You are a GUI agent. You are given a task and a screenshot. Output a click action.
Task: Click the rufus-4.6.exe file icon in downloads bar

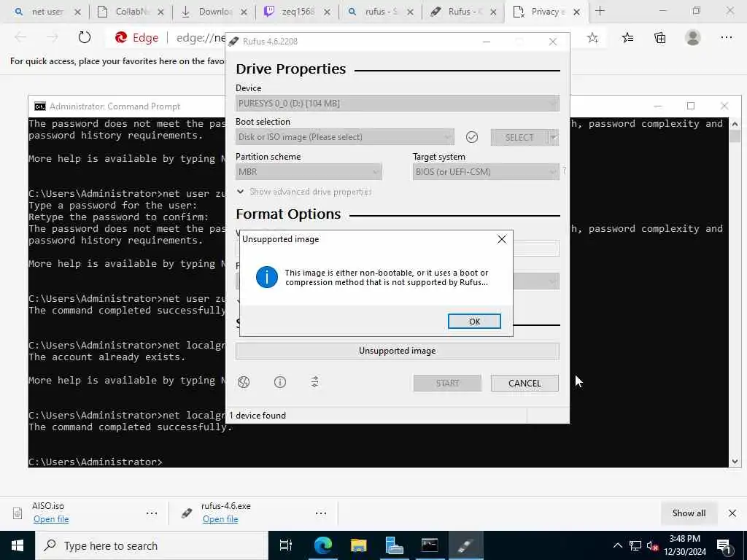[x=187, y=513]
